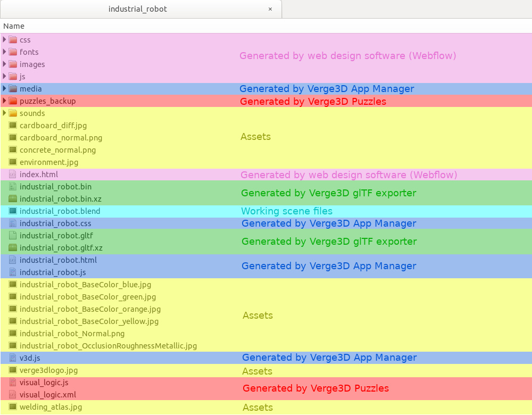
Task: Click the v3d.js script icon
Action: pos(13,358)
